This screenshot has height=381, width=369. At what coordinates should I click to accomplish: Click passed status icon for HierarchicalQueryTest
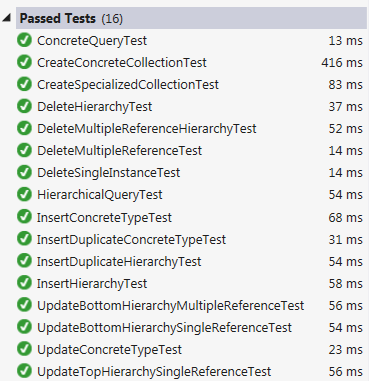click(24, 194)
